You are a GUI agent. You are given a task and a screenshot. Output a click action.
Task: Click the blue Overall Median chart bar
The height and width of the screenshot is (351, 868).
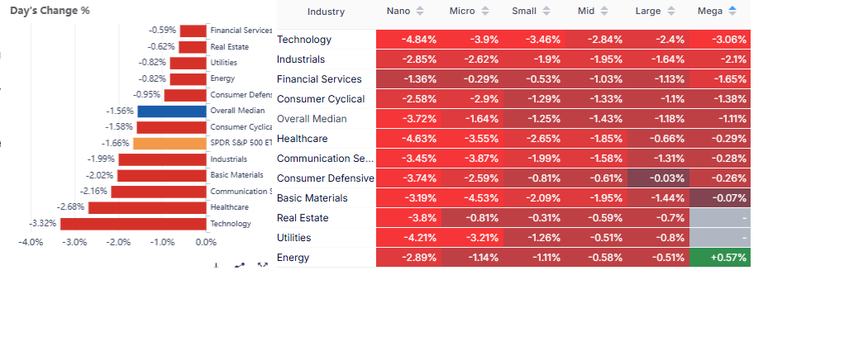pos(172,111)
